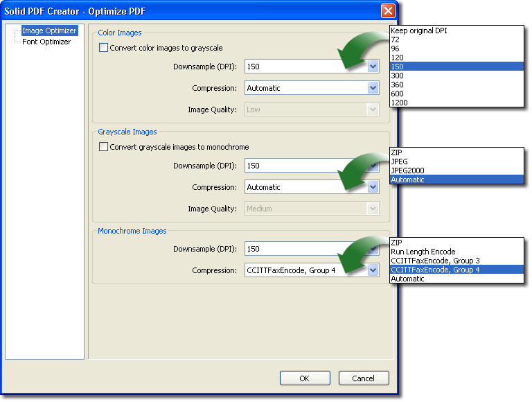Dismiss dialog with Cancel button
Viewport: 532px width, 402px height.
coord(364,378)
